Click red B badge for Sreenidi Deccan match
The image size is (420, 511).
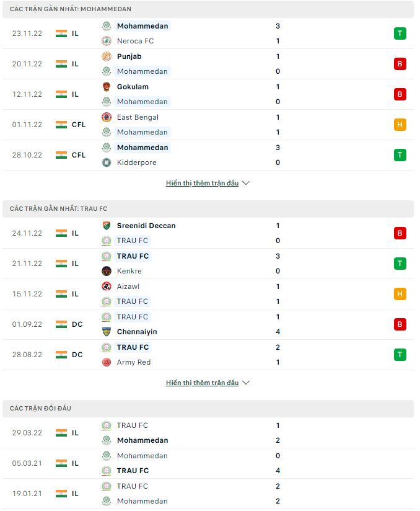[x=400, y=233]
